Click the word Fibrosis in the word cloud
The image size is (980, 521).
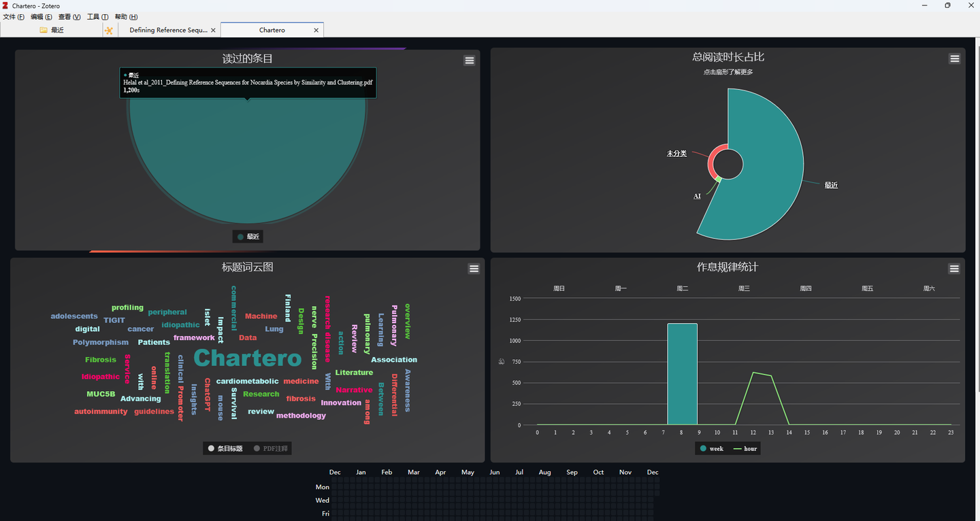point(101,360)
